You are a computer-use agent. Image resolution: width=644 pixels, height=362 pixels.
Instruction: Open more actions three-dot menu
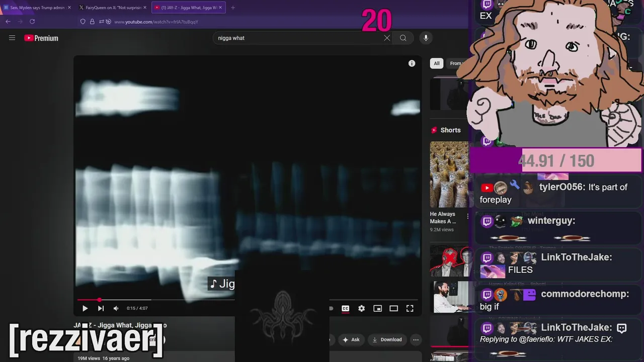(416, 340)
